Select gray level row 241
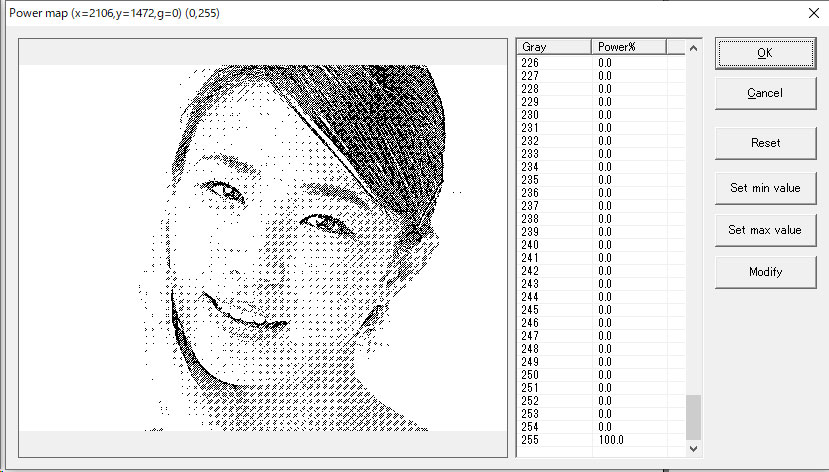 click(601, 258)
